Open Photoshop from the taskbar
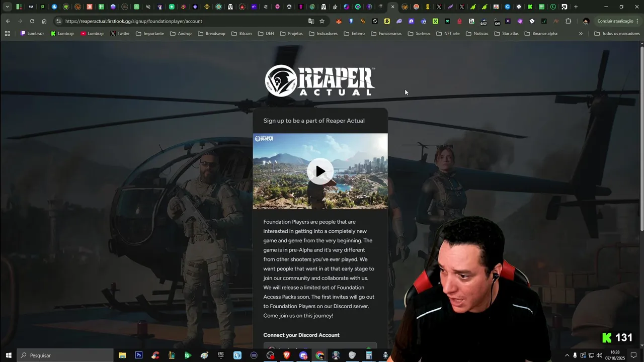 (x=139, y=355)
